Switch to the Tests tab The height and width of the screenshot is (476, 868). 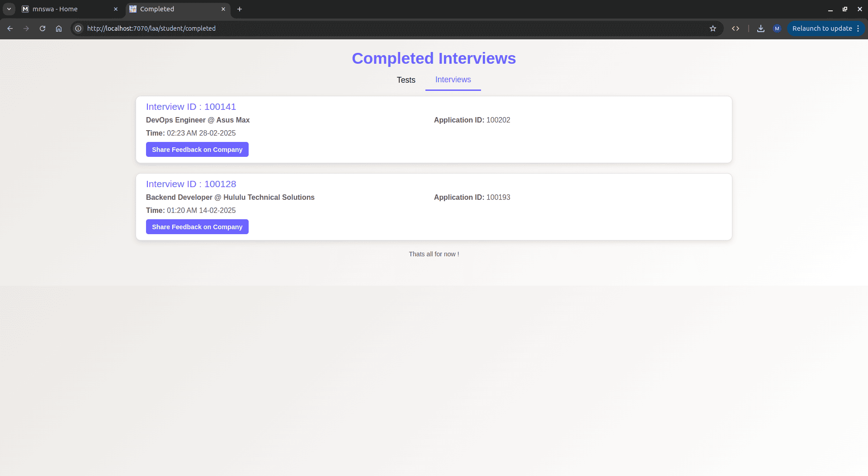pyautogui.click(x=406, y=80)
